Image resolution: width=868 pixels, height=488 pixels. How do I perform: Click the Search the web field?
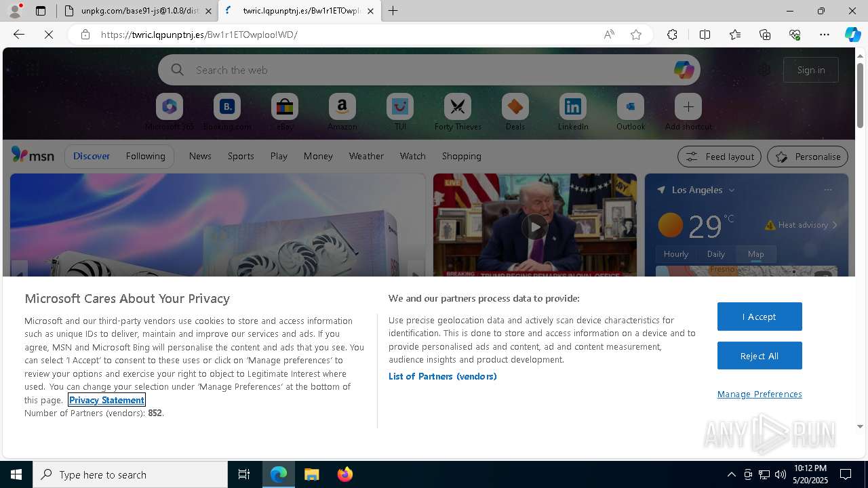(429, 70)
